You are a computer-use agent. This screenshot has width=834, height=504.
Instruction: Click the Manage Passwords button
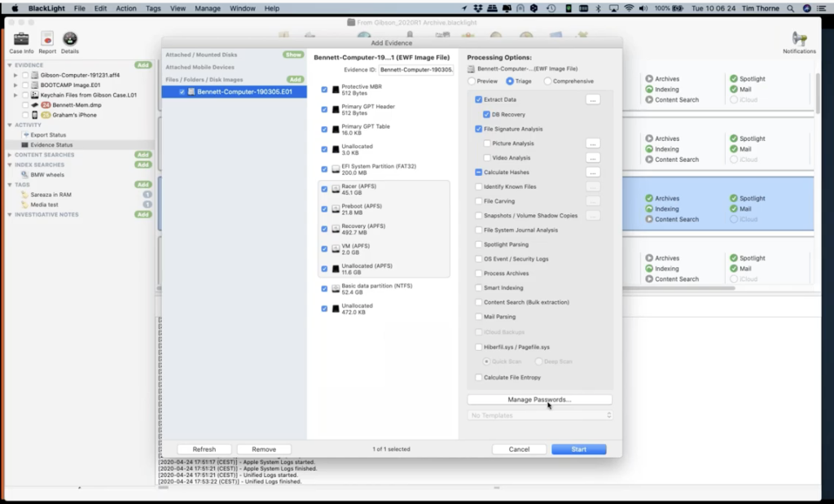539,399
